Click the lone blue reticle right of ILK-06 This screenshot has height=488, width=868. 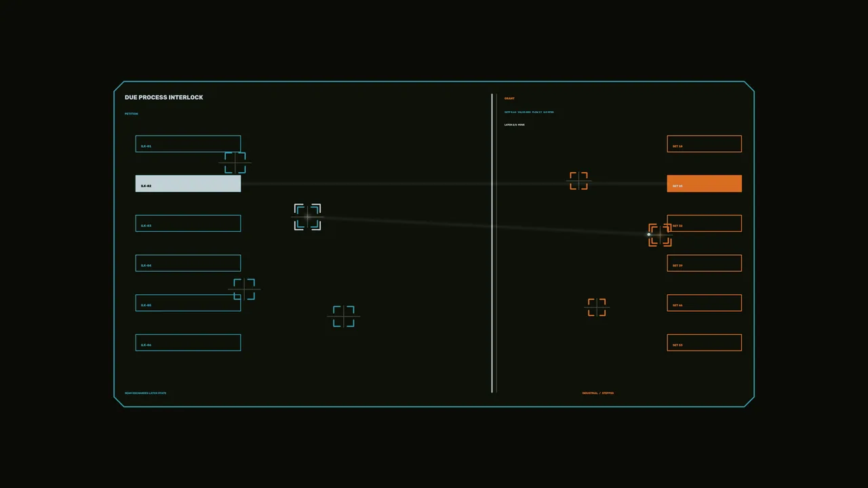(x=344, y=317)
